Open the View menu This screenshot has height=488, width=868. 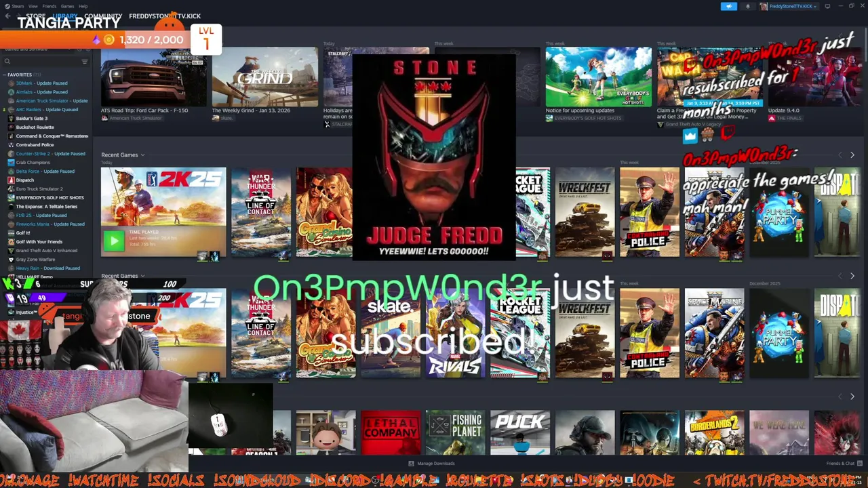(33, 6)
